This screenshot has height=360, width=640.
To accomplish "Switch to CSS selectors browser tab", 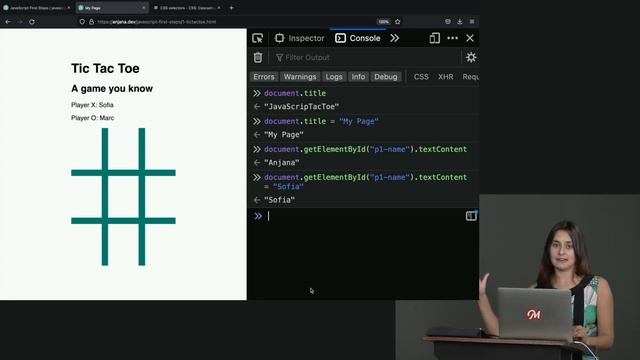I will 186,8.
